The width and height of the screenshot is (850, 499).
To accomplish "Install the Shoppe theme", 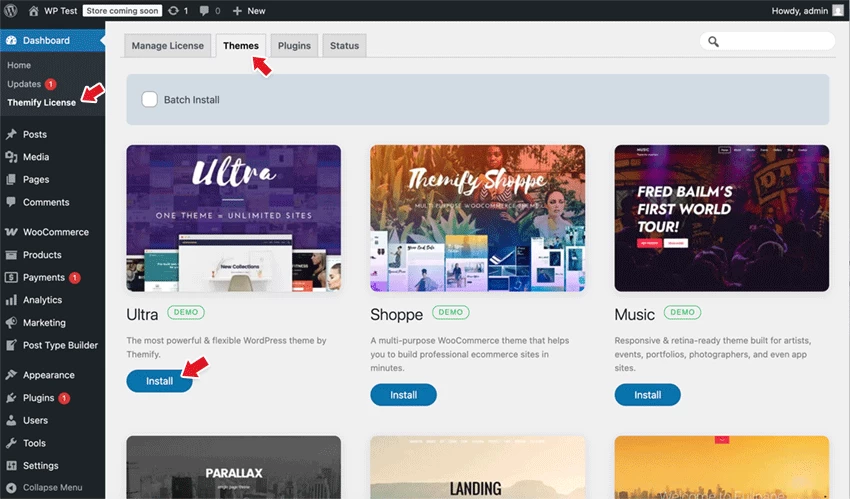I will [x=403, y=395].
